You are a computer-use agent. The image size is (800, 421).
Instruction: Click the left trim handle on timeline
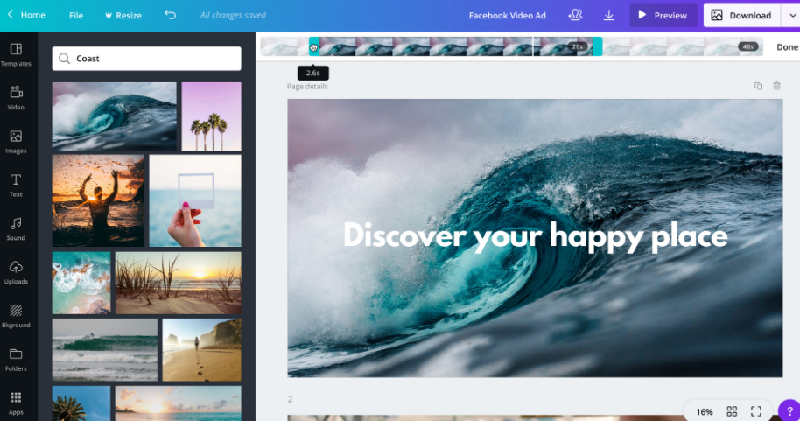pyautogui.click(x=314, y=46)
